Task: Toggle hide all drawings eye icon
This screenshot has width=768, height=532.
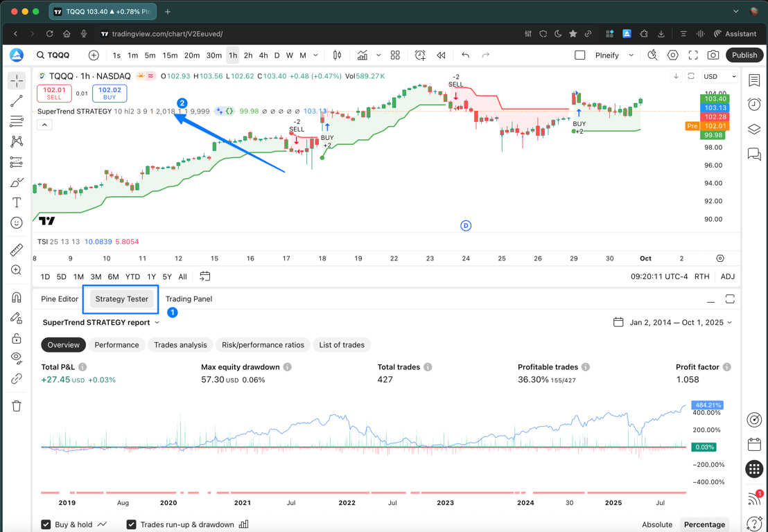Action: (x=17, y=358)
